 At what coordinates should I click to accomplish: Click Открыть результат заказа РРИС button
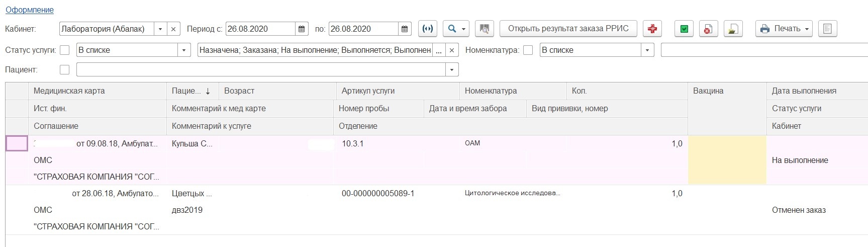568,29
